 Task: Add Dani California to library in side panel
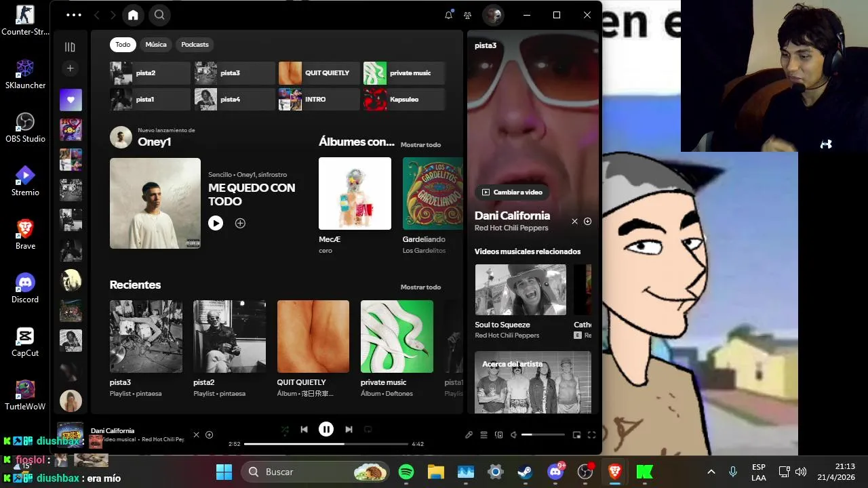[x=588, y=222]
